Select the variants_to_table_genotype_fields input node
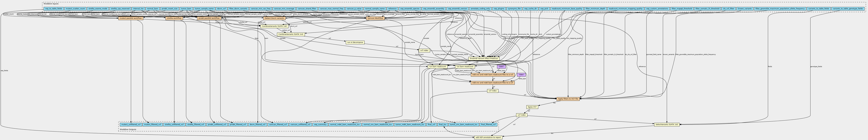 [852, 8]
